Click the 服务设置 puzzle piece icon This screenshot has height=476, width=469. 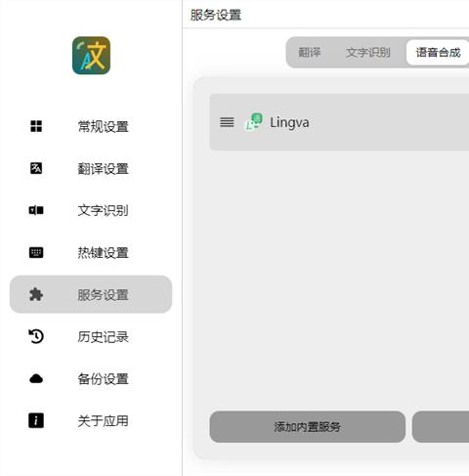coord(36,294)
